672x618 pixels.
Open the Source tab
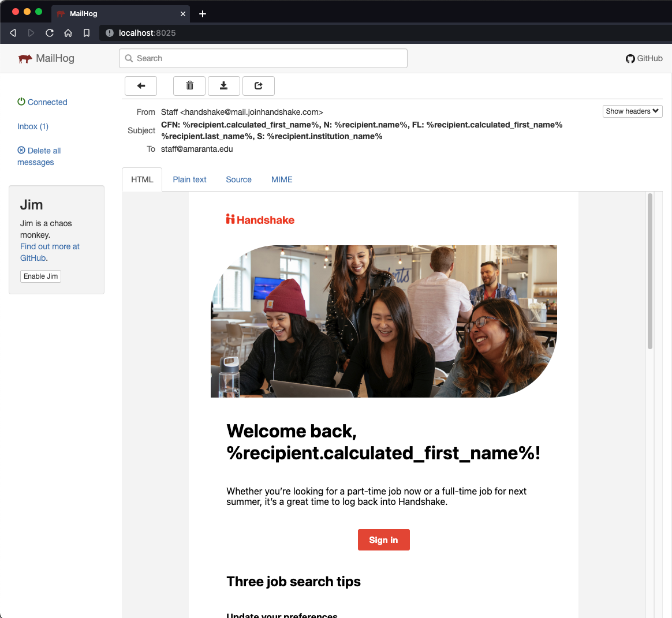tap(238, 179)
